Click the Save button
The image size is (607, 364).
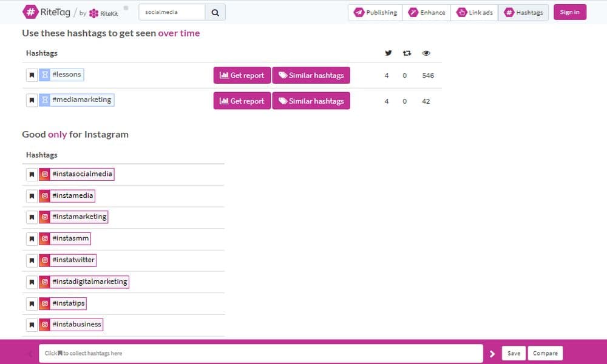[514, 353]
